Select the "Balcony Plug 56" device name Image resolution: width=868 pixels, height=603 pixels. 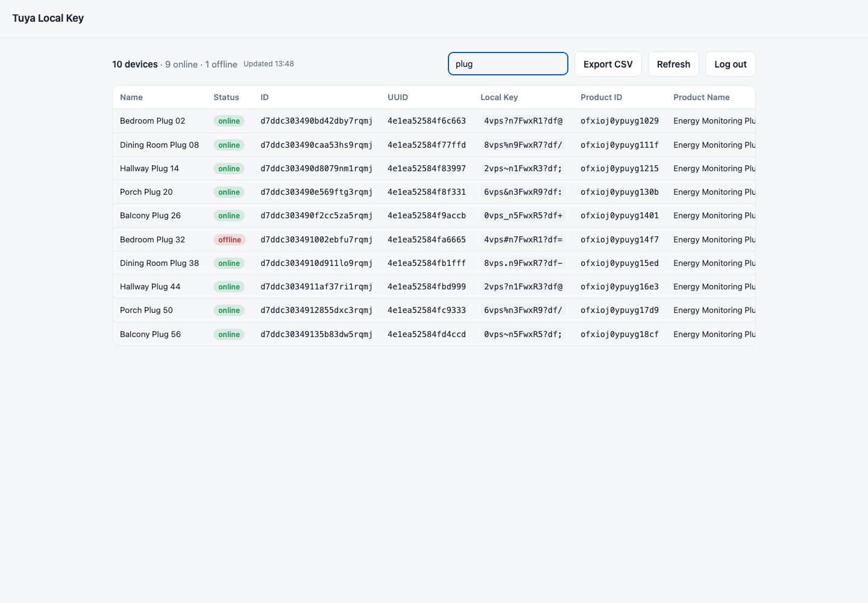pyautogui.click(x=150, y=334)
